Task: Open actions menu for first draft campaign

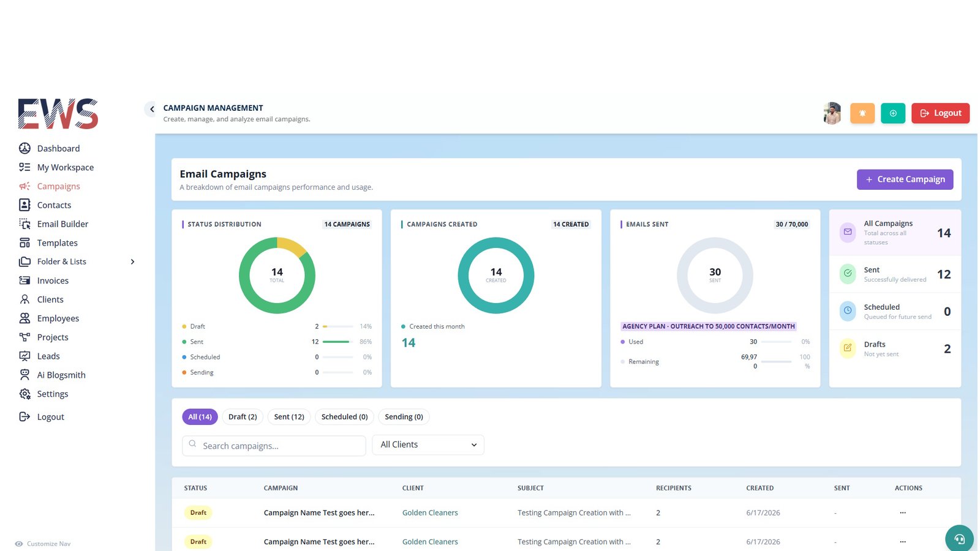Action: 903,512
